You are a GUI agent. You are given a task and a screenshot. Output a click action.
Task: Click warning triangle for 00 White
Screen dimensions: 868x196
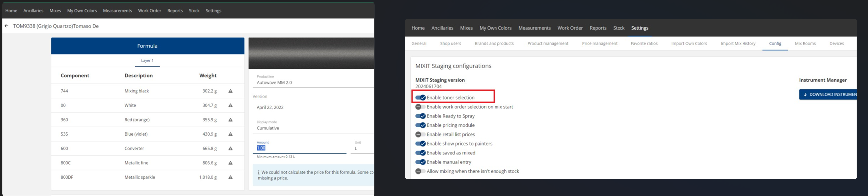coord(230,106)
